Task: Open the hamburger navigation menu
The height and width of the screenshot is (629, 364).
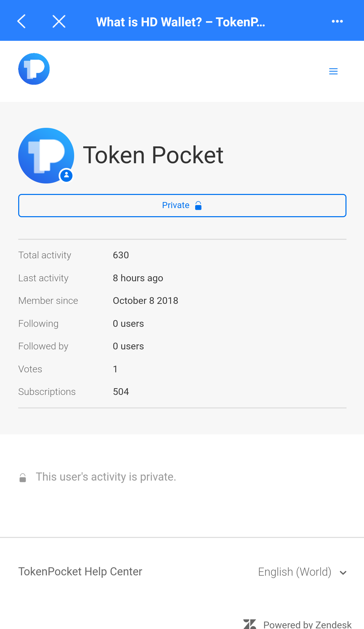Action: coord(333,71)
